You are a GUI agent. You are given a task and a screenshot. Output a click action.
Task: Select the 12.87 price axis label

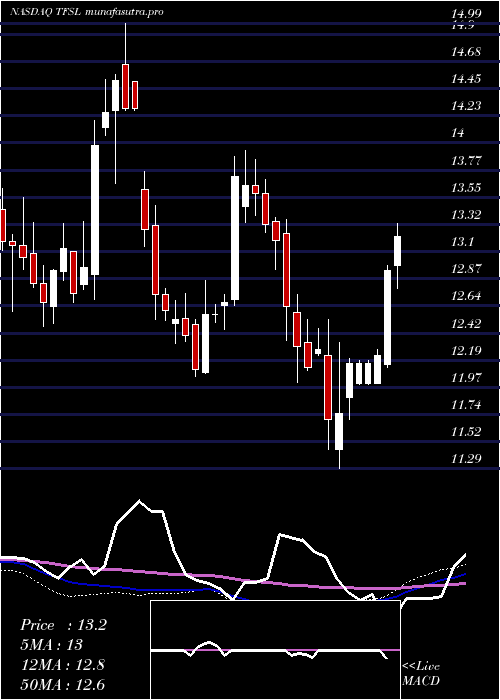click(x=466, y=269)
